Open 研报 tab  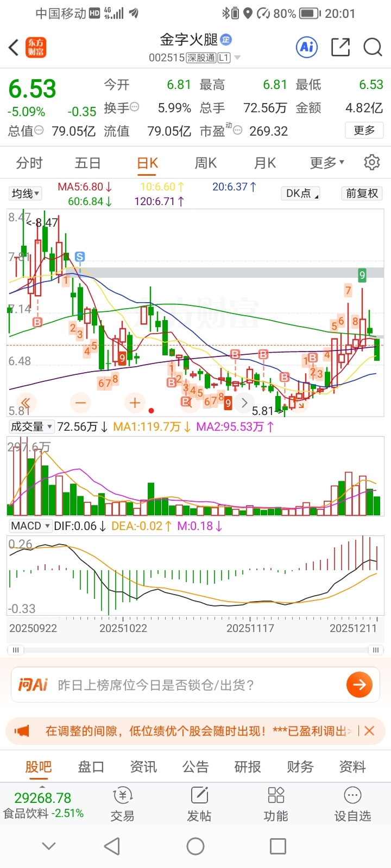click(248, 767)
